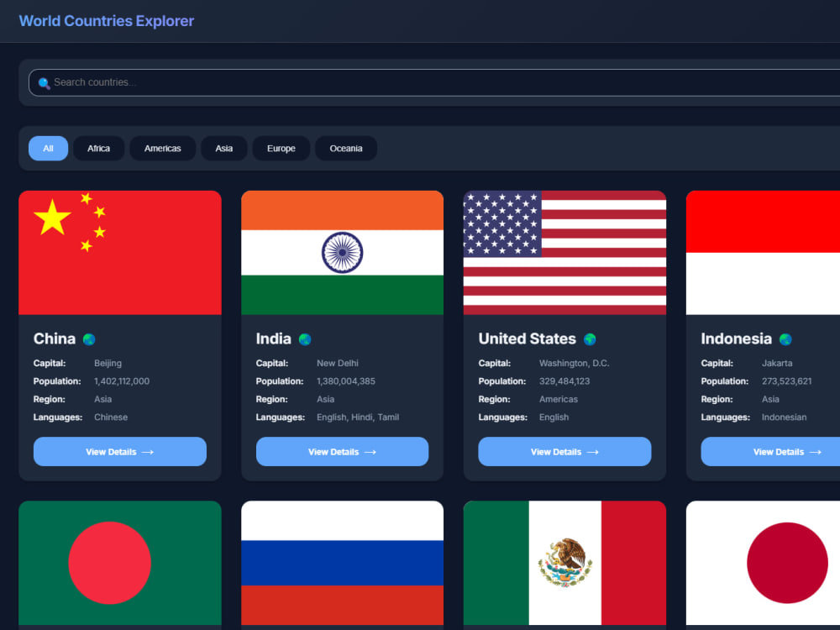This screenshot has height=630, width=840.
Task: Click the population value 273,523,621
Action: coord(786,381)
